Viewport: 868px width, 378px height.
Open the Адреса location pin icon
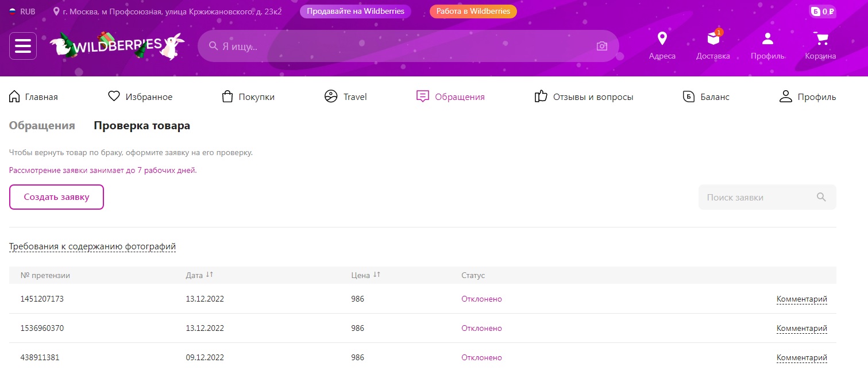[662, 39]
